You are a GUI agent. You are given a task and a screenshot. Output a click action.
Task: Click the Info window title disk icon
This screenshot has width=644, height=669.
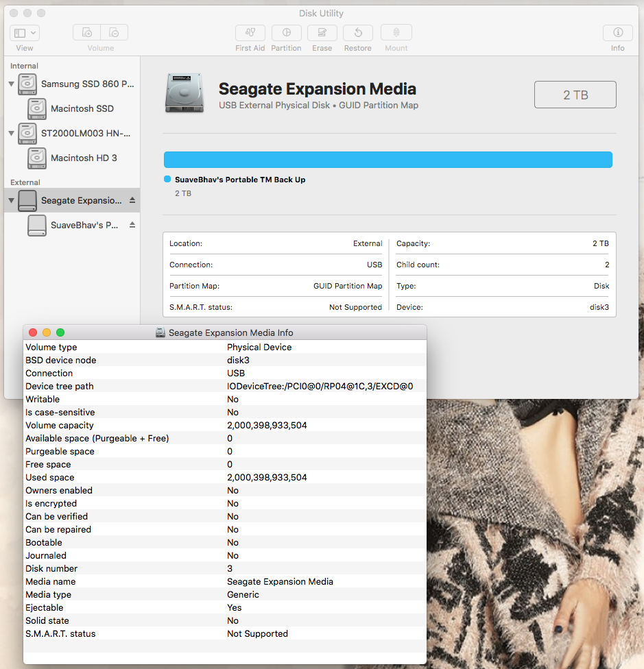click(160, 333)
